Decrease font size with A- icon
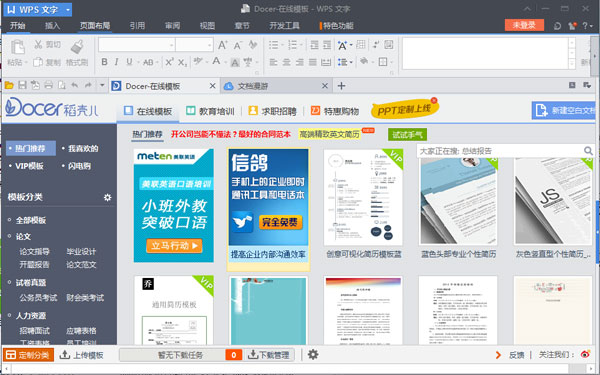Screen dimensions: 600x375 pos(238,45)
